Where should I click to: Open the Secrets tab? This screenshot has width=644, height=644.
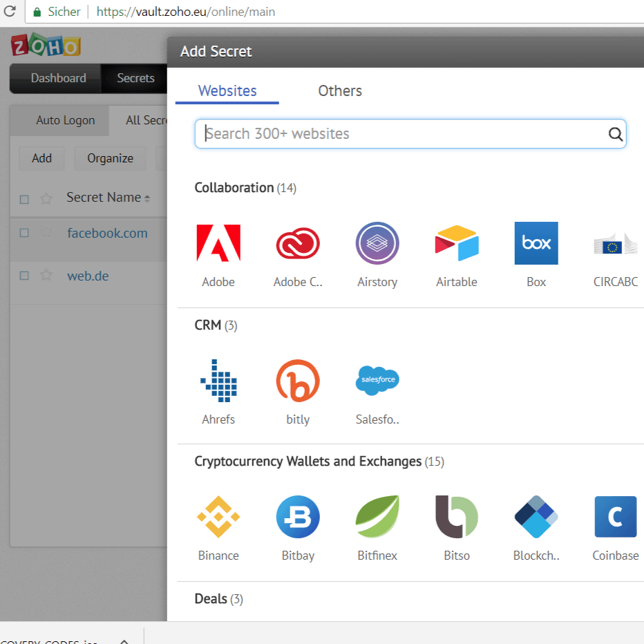(135, 78)
